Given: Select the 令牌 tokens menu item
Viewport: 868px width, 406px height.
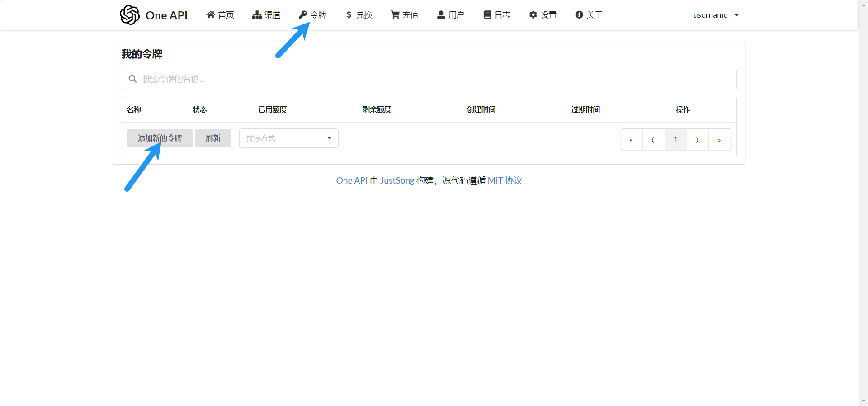Looking at the screenshot, I should (x=312, y=15).
